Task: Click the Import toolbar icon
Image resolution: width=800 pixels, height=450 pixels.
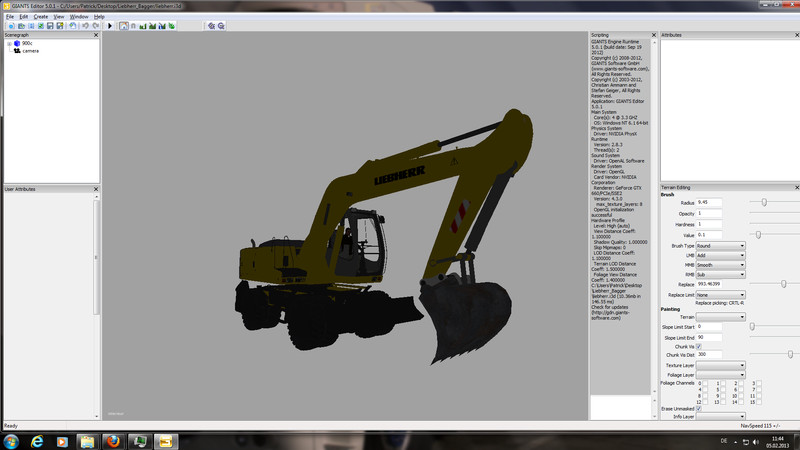Action: point(31,26)
